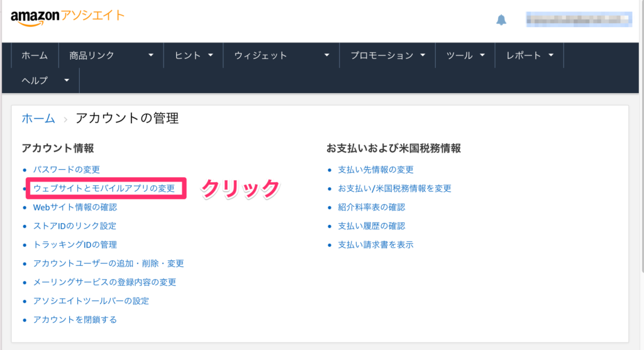Open Webサイト情報の確認 link
644x350 pixels.
coord(75,207)
